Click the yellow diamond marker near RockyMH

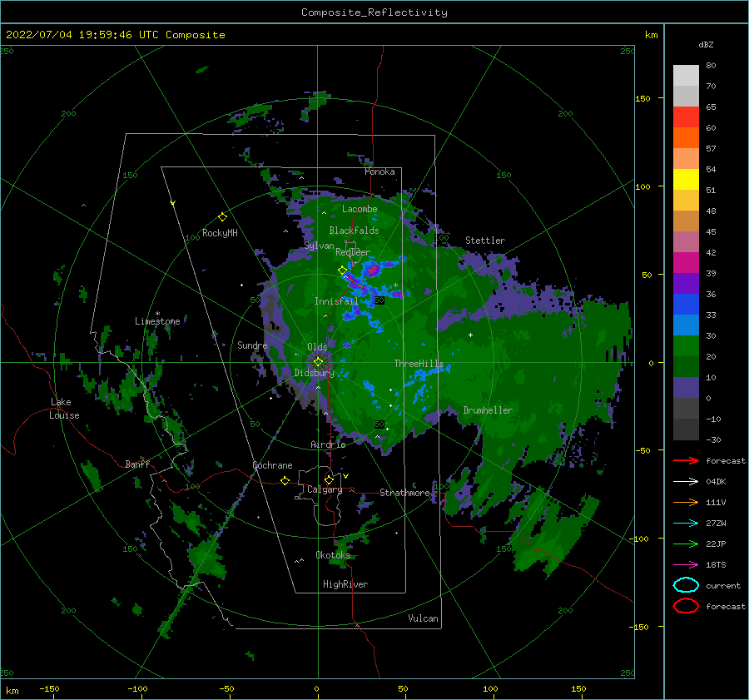coord(222,217)
